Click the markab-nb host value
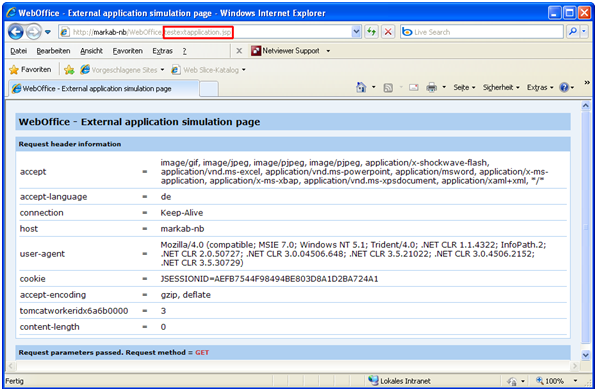 click(182, 229)
